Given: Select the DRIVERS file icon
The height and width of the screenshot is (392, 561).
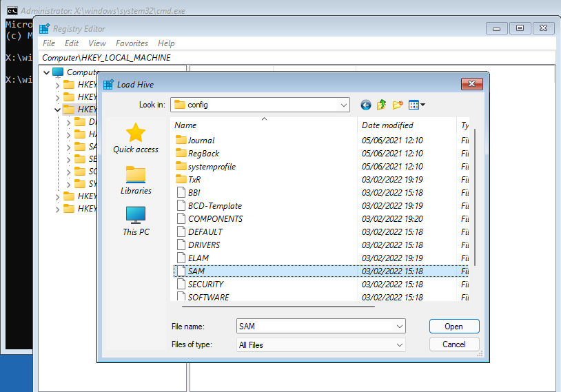Looking at the screenshot, I should click(x=181, y=245).
